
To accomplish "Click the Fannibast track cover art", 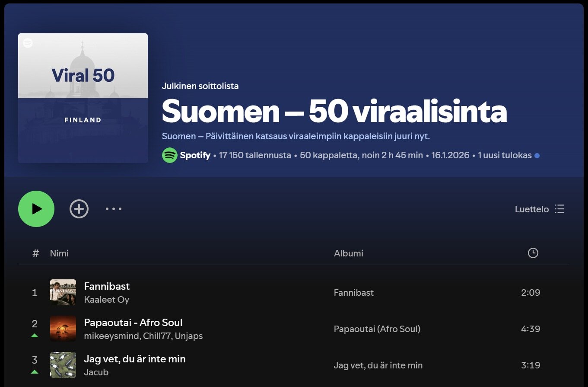I will point(63,292).
